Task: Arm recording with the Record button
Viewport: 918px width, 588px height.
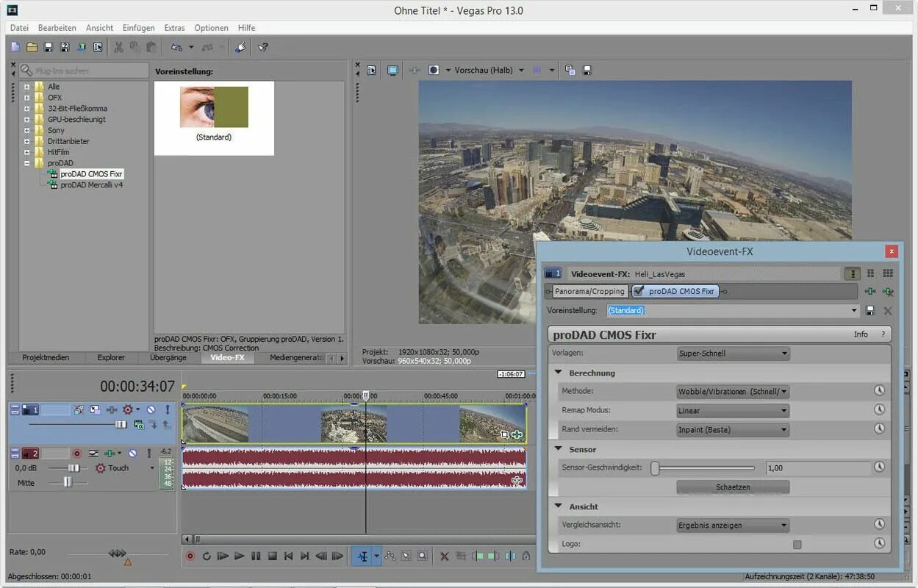Action: [190, 556]
